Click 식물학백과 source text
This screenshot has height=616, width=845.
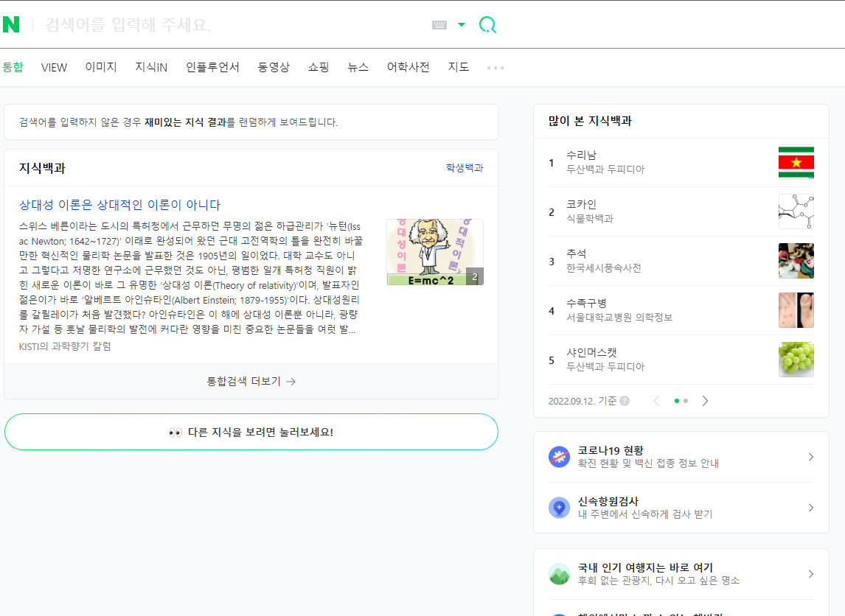click(x=590, y=219)
